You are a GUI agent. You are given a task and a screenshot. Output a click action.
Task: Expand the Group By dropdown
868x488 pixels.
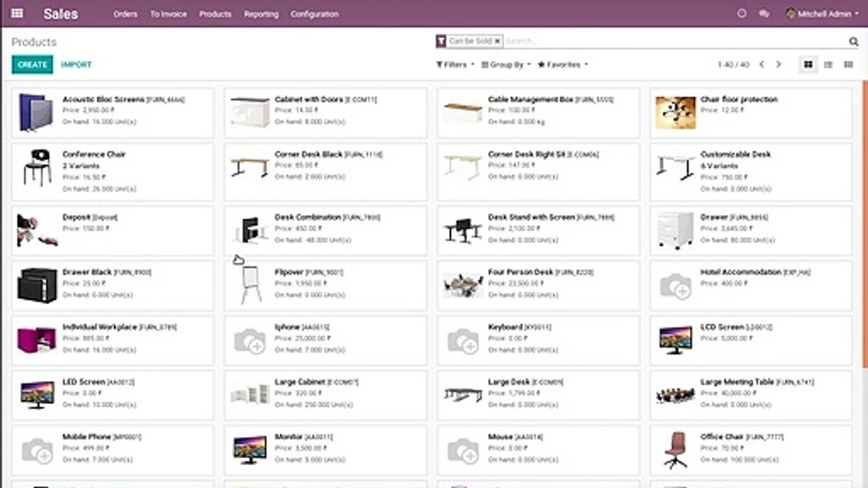click(506, 64)
